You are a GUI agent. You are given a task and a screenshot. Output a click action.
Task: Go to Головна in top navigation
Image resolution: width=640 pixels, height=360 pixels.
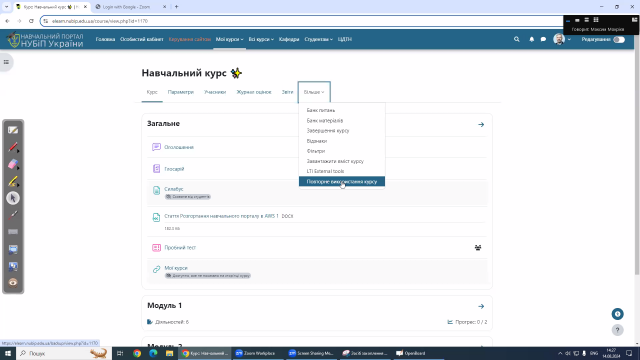coord(105,39)
